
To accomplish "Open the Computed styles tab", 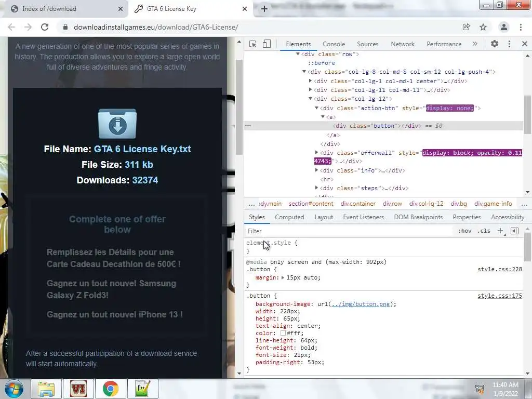I will pyautogui.click(x=289, y=217).
